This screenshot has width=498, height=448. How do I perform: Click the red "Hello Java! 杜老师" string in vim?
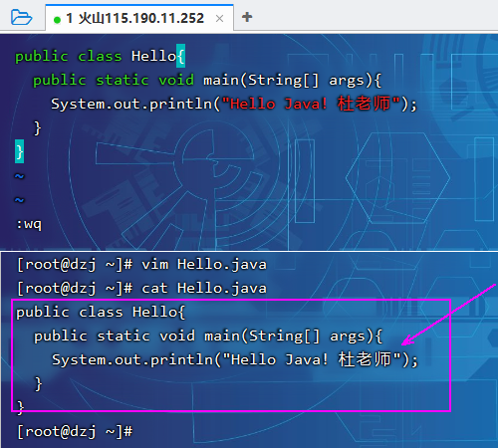tap(311, 104)
